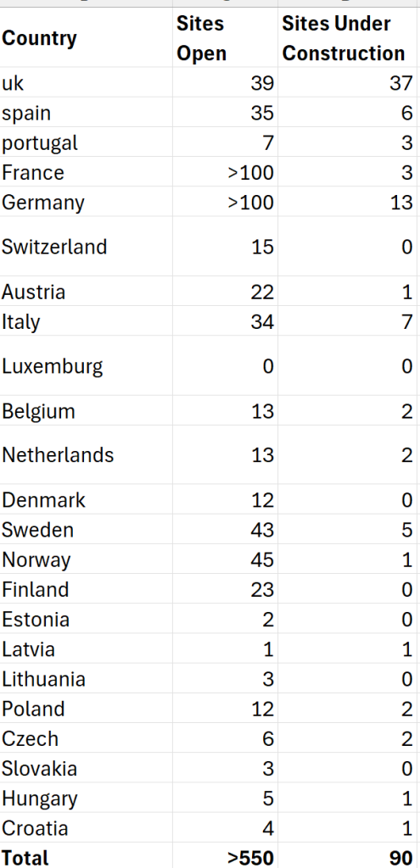Click the uk country cell
Screen dimensions: 420x868
(86, 82)
